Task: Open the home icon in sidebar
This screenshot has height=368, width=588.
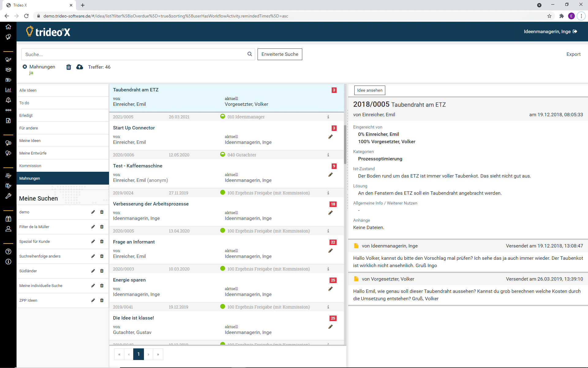Action: [x=8, y=27]
